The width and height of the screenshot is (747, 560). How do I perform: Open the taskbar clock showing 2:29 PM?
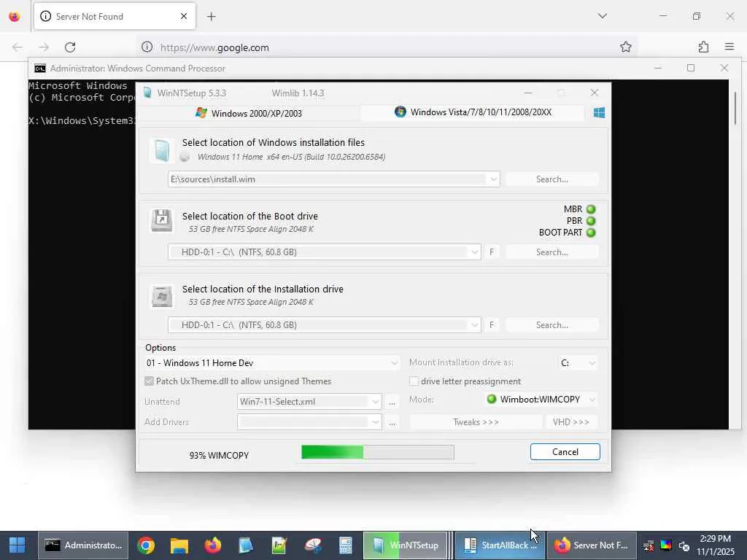pos(715,545)
